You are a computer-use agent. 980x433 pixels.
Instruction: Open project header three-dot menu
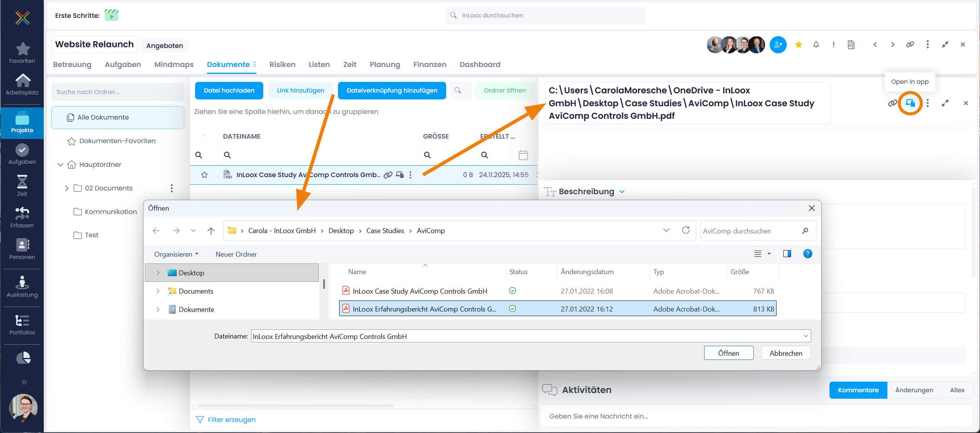click(x=927, y=45)
